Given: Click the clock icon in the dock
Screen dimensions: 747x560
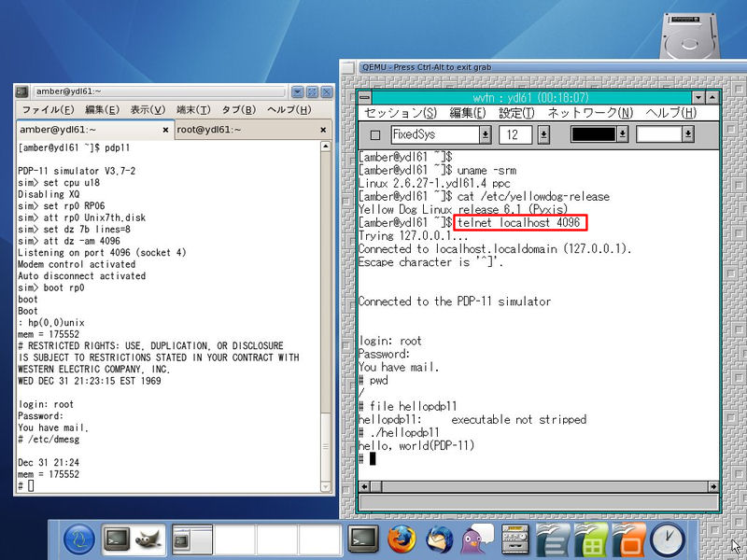Looking at the screenshot, I should [x=668, y=539].
